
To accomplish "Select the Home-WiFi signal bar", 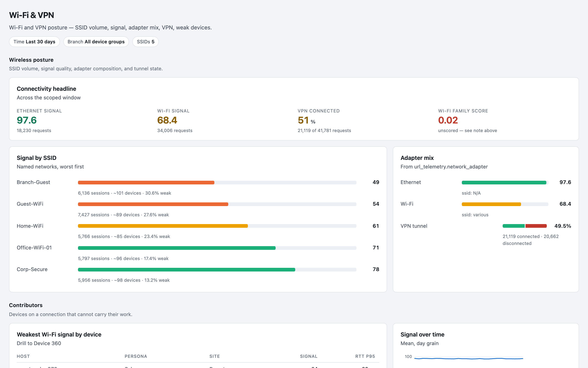I will click(217, 226).
